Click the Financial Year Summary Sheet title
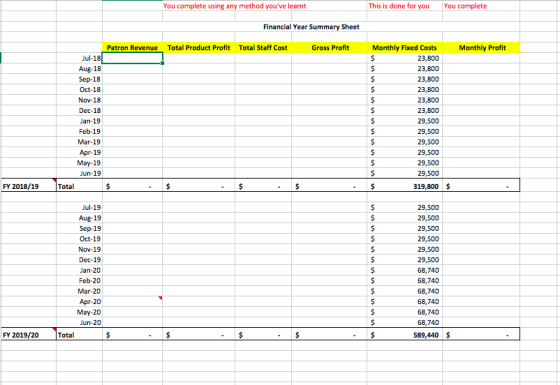560x385 pixels. tap(311, 27)
